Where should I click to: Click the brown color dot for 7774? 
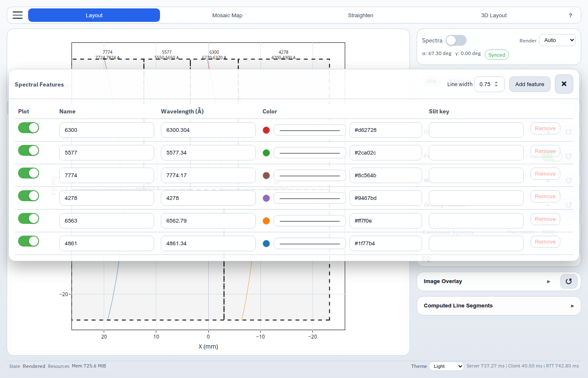coord(266,176)
